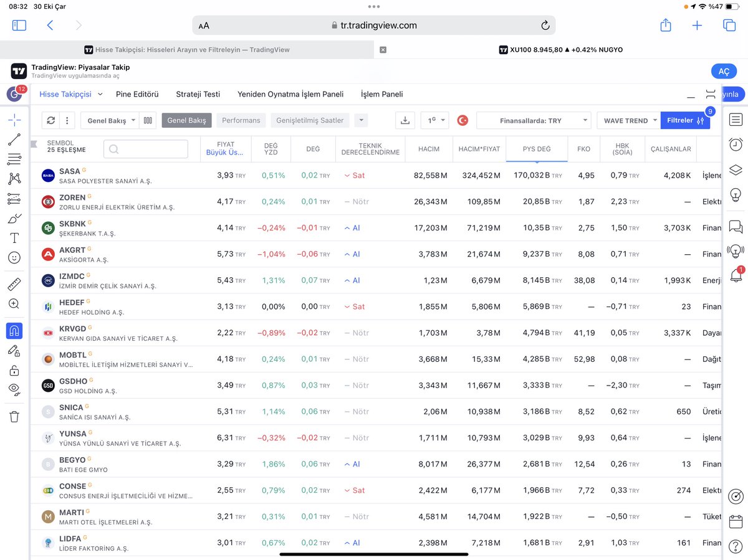Switch to the Pine Editörü tab
Image resolution: width=748 pixels, height=560 pixels.
137,94
